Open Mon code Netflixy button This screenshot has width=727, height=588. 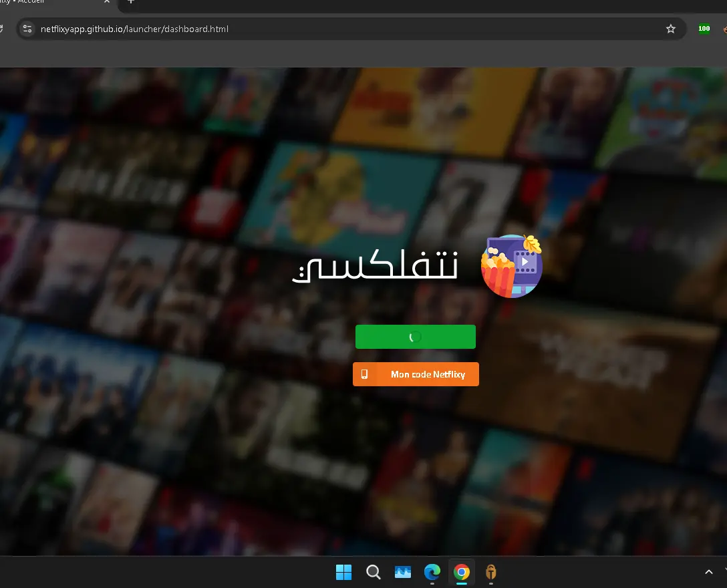coord(416,374)
